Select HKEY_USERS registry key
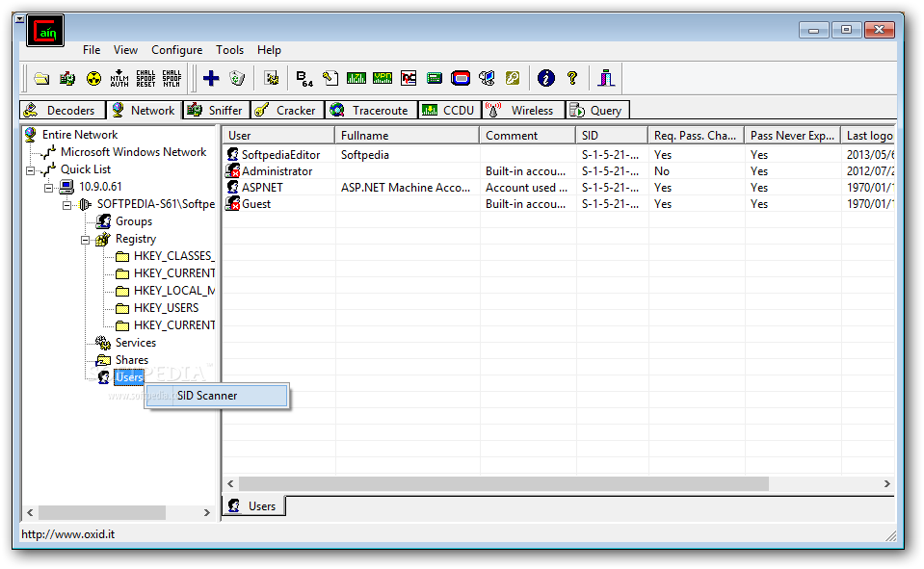Viewport: 924px width, 569px height. click(x=166, y=308)
